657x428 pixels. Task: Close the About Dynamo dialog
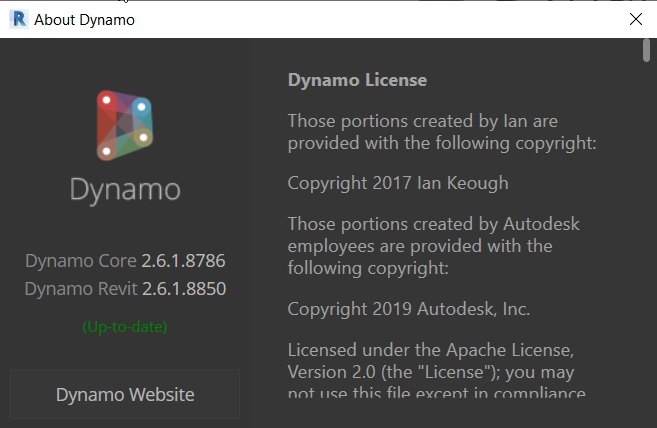tap(636, 19)
